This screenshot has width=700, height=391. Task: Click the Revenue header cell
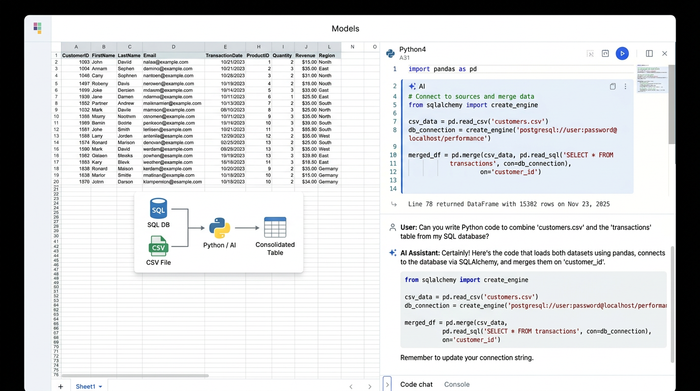click(306, 55)
